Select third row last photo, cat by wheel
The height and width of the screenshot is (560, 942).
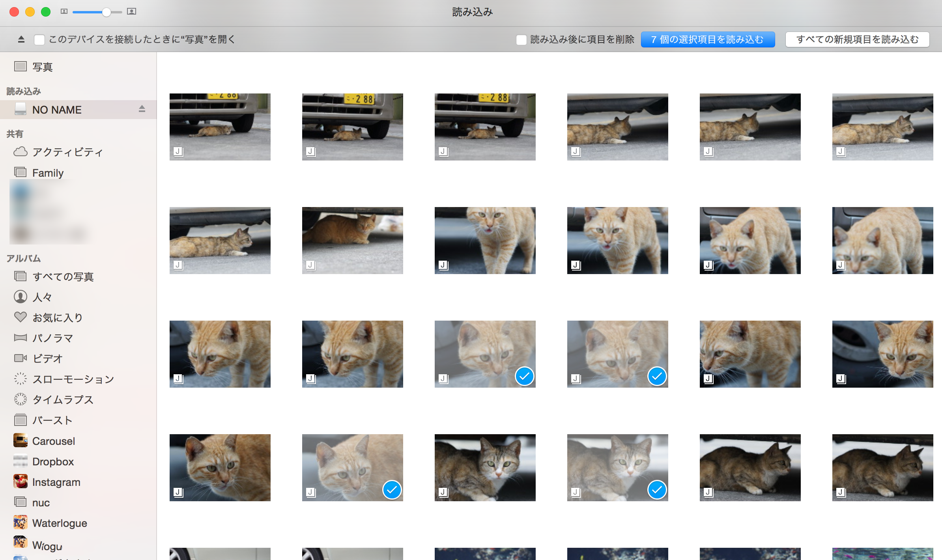pos(883,354)
